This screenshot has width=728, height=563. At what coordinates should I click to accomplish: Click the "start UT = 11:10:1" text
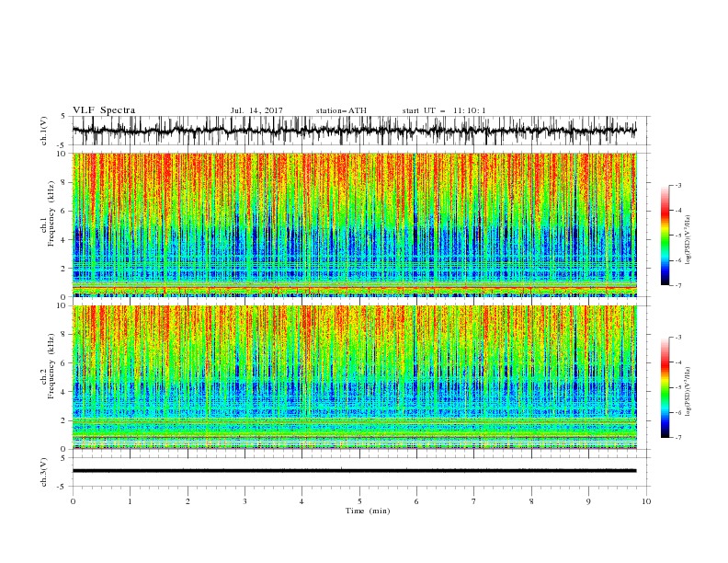click(444, 110)
